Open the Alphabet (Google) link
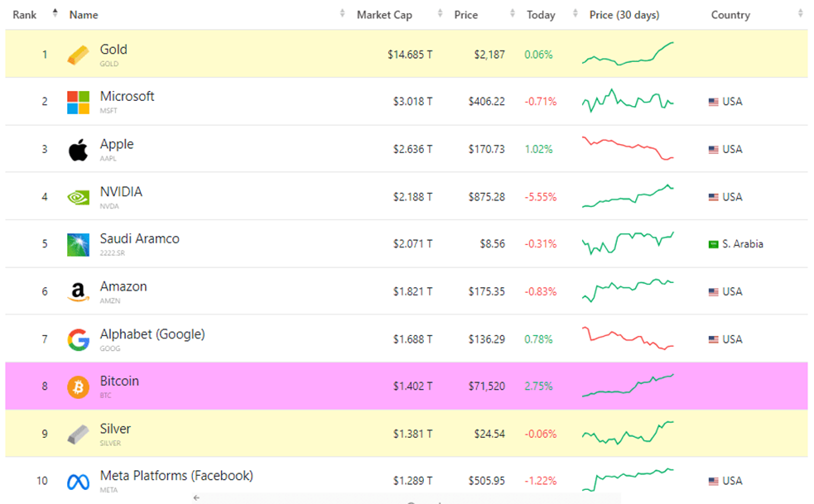The height and width of the screenshot is (504, 814). tap(152, 334)
